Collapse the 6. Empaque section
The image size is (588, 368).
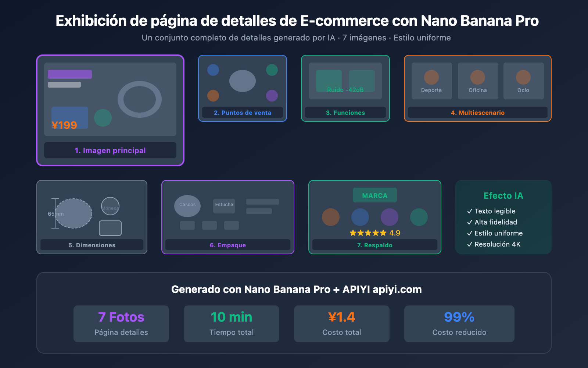click(227, 245)
